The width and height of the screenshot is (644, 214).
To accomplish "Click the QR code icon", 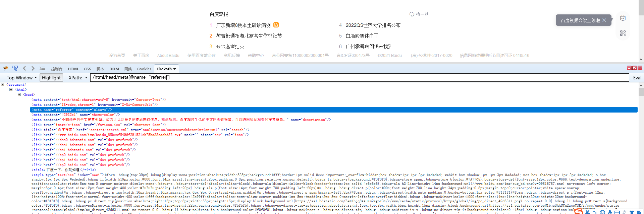I will pyautogui.click(x=623, y=33).
